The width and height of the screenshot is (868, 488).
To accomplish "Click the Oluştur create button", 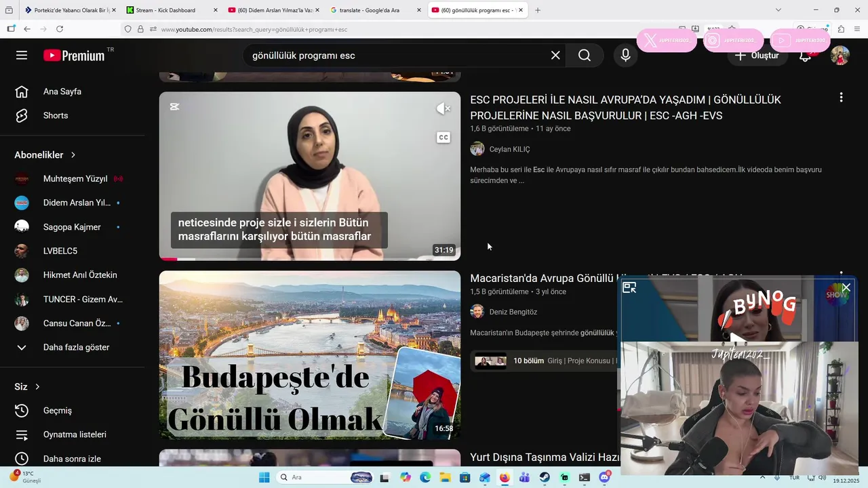I will (757, 56).
